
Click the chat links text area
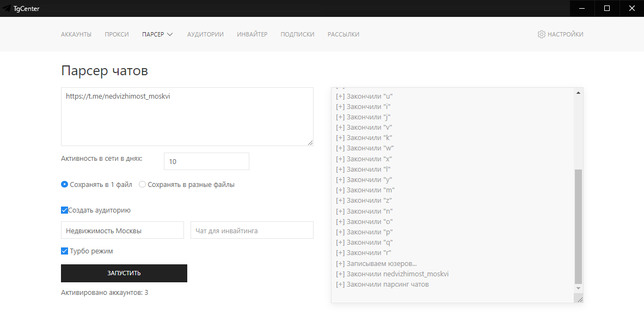coord(187,117)
